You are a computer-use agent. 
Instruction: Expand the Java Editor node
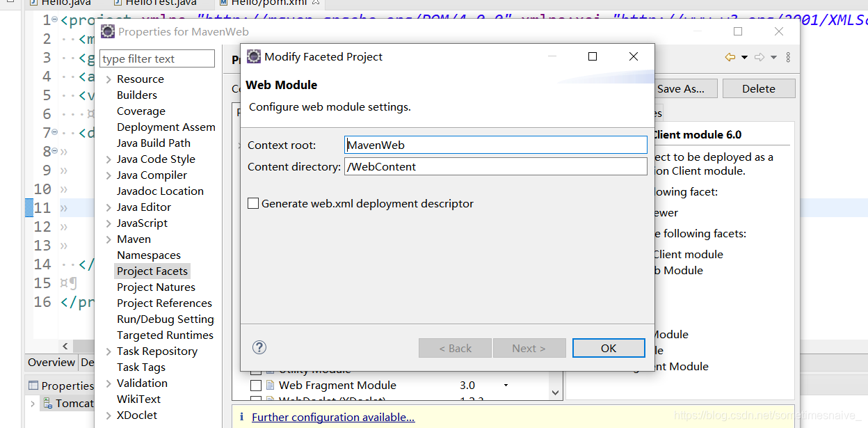tap(108, 207)
